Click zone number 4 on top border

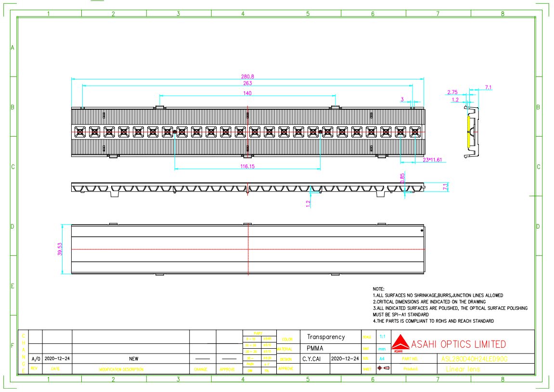(x=243, y=14)
